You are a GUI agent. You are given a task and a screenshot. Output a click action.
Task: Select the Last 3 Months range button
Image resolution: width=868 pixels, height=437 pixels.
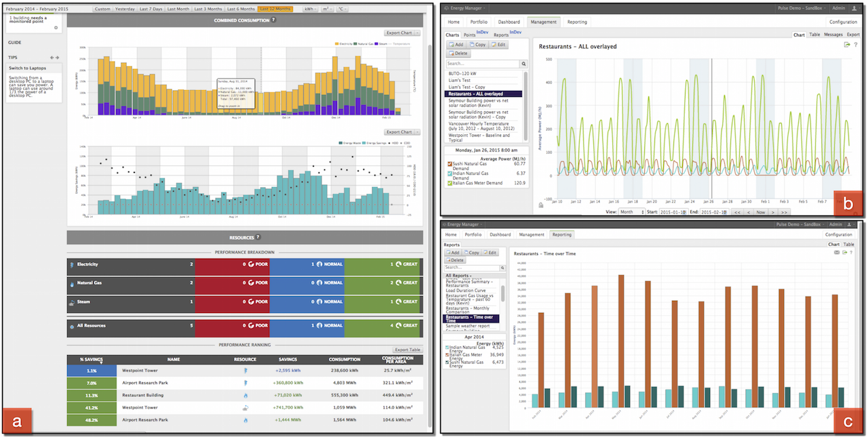pyautogui.click(x=208, y=9)
